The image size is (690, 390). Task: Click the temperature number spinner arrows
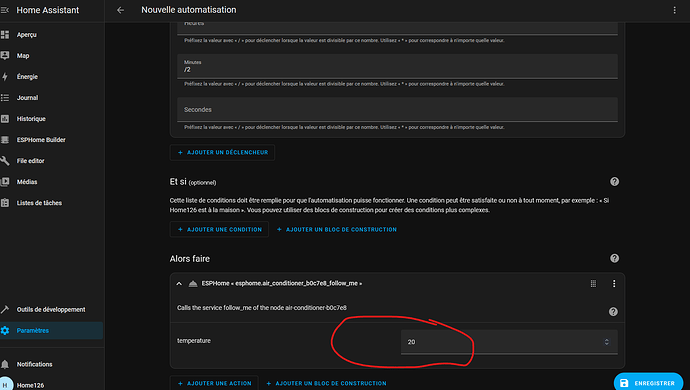[606, 342]
